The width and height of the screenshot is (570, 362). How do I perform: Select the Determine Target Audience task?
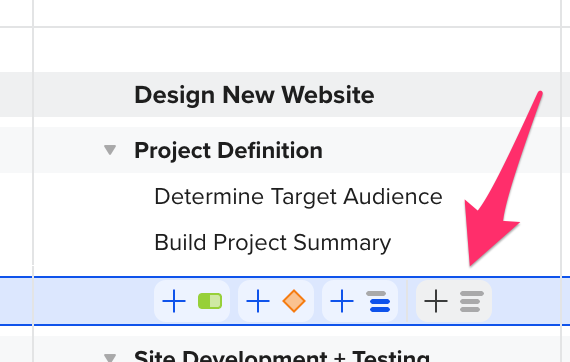[x=298, y=197]
